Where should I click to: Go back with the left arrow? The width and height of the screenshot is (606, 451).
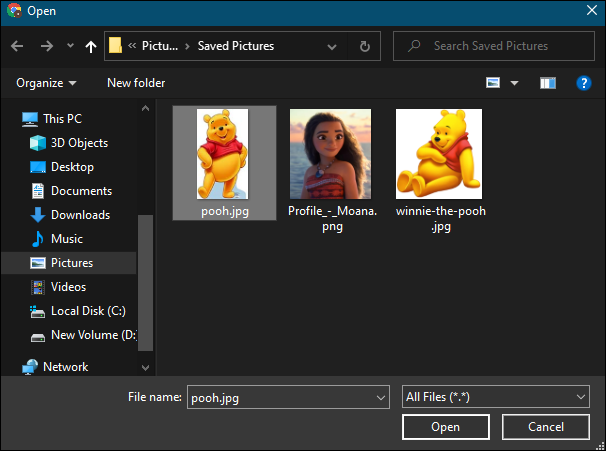17,46
